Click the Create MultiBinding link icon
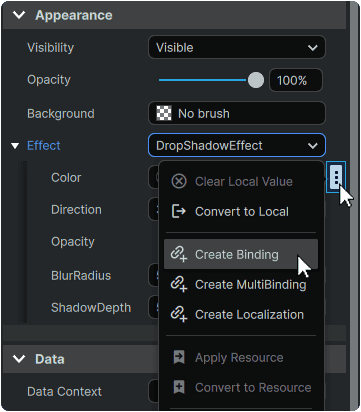Screen dimensions: 361x412 [179, 284]
